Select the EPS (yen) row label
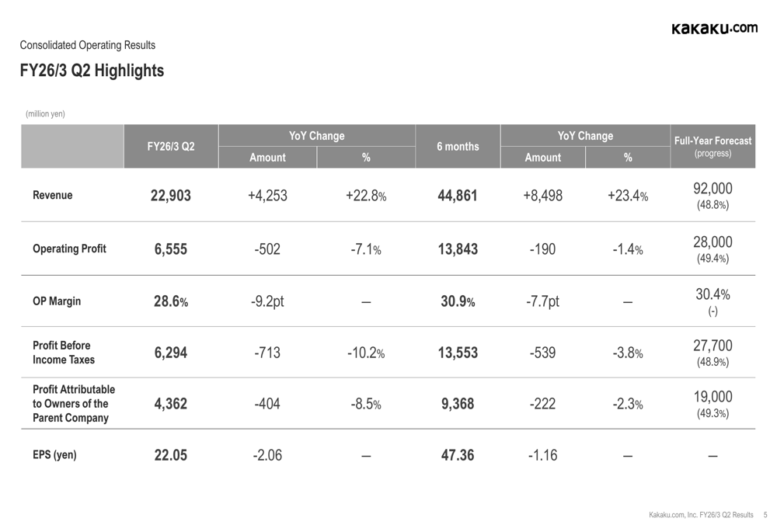 coord(54,455)
